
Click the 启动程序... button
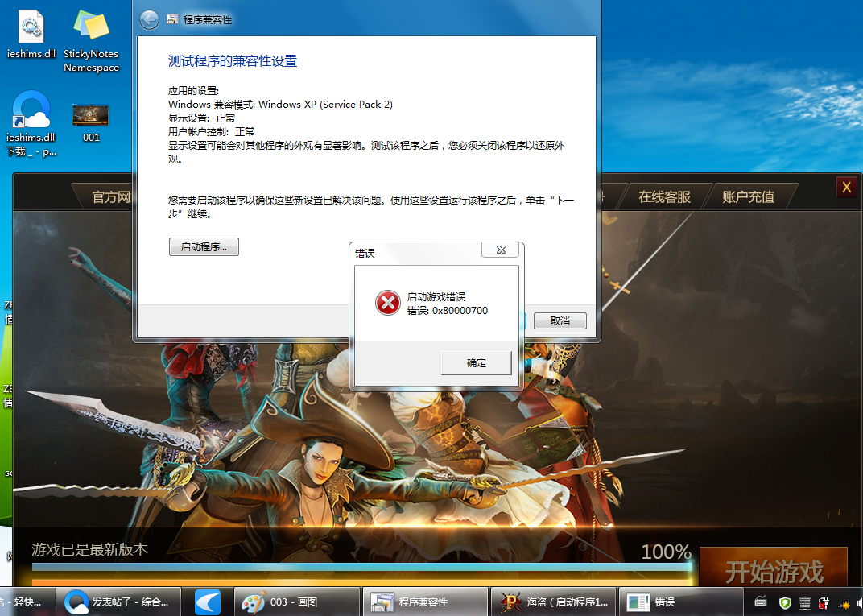point(204,246)
